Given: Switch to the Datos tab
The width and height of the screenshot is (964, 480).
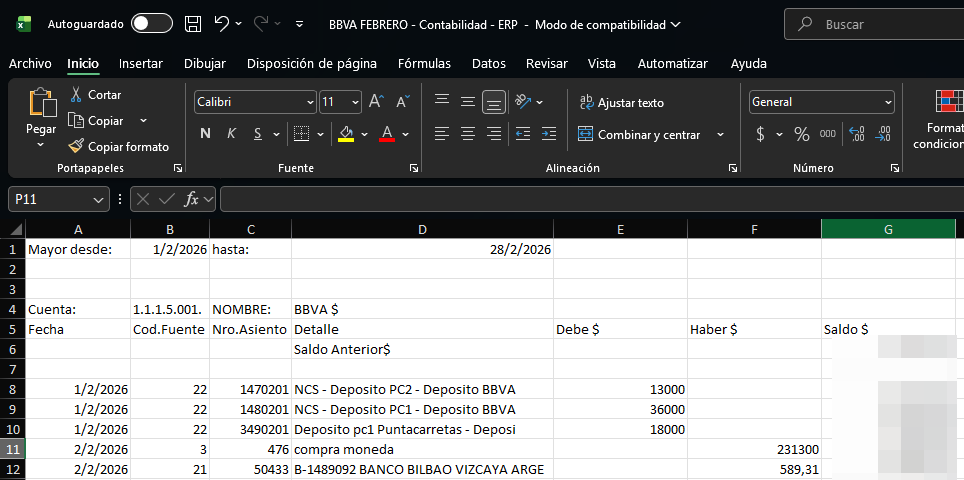Looking at the screenshot, I should click(489, 63).
